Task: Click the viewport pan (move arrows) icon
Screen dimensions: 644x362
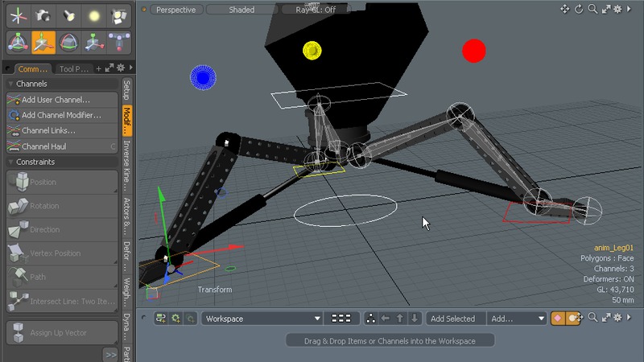Action: pos(565,9)
